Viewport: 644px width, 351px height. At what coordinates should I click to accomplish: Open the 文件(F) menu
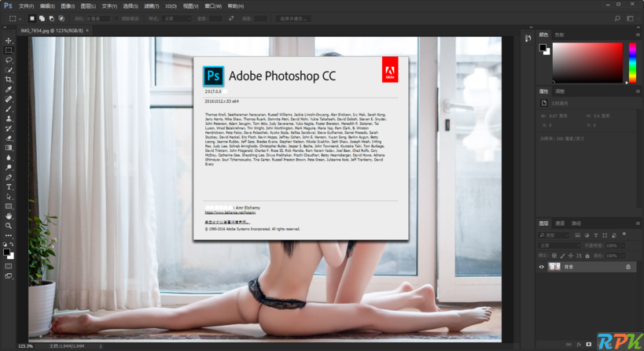click(26, 6)
